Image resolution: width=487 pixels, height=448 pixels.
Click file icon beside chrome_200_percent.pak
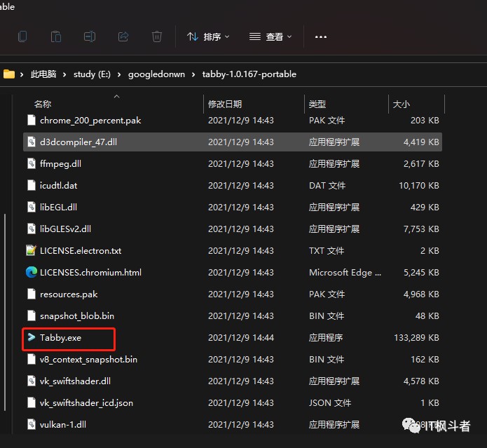(x=32, y=120)
